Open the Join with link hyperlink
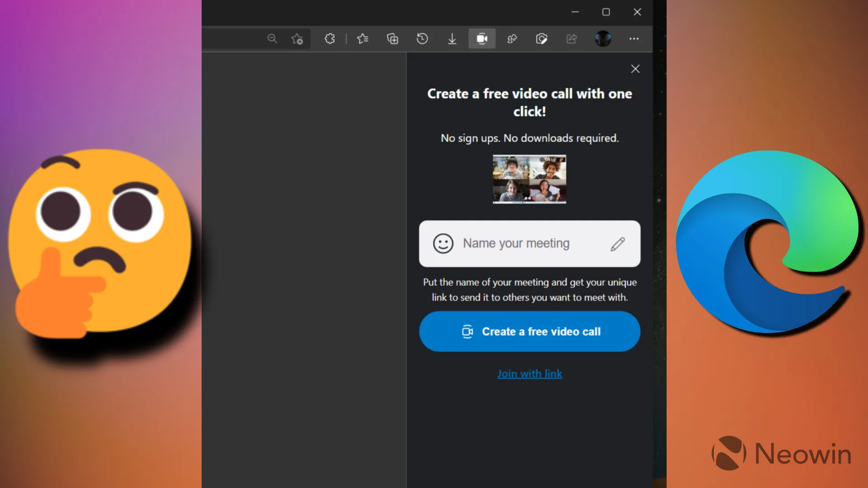Image resolution: width=868 pixels, height=488 pixels. 529,374
